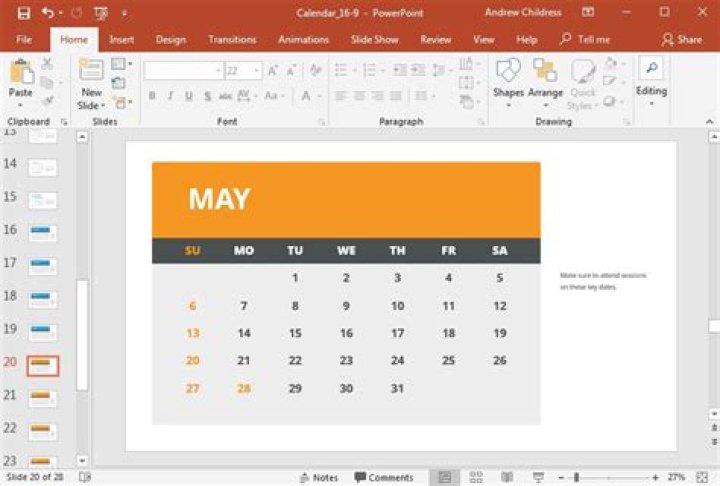Open Clipboard pane launcher
The width and height of the screenshot is (720, 486).
pos(64,122)
